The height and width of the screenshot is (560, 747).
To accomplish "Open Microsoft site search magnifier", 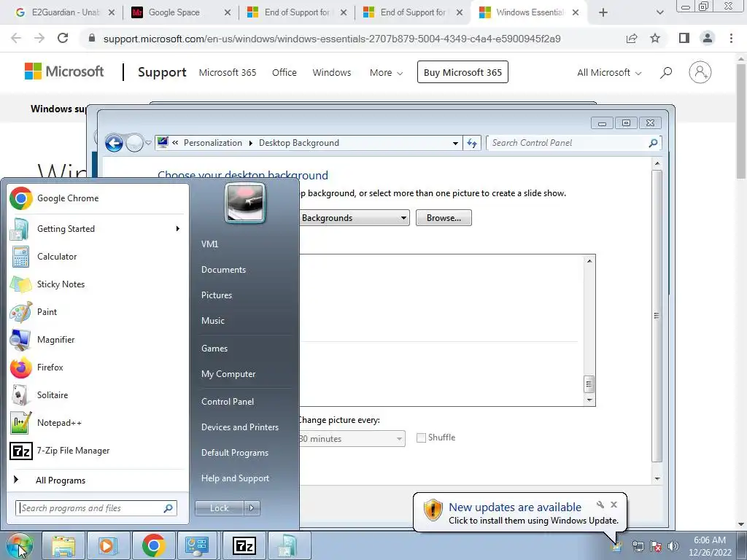I will [x=666, y=72].
